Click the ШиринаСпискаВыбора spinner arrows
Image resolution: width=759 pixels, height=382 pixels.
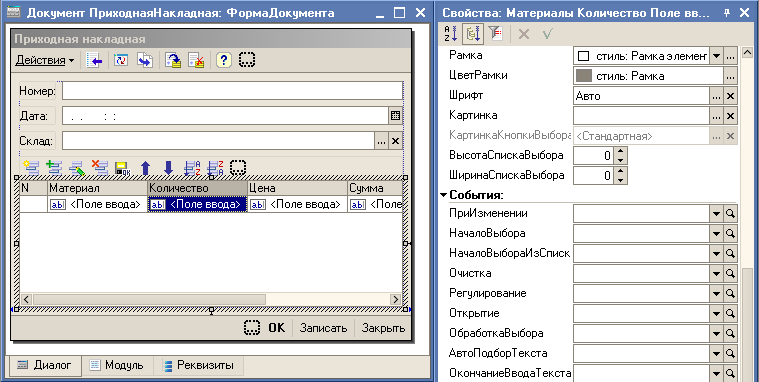(x=621, y=175)
